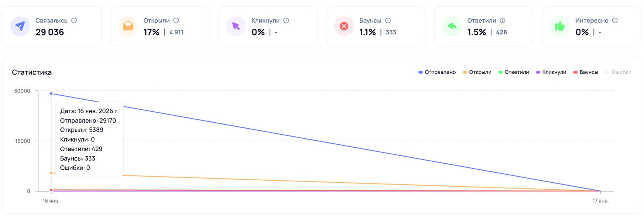
Task: Click the orange Открыли data point on chart
Action: [51, 173]
